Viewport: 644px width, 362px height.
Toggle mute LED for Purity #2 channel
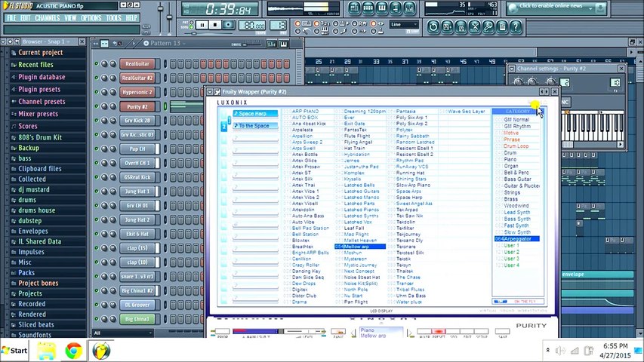point(97,106)
